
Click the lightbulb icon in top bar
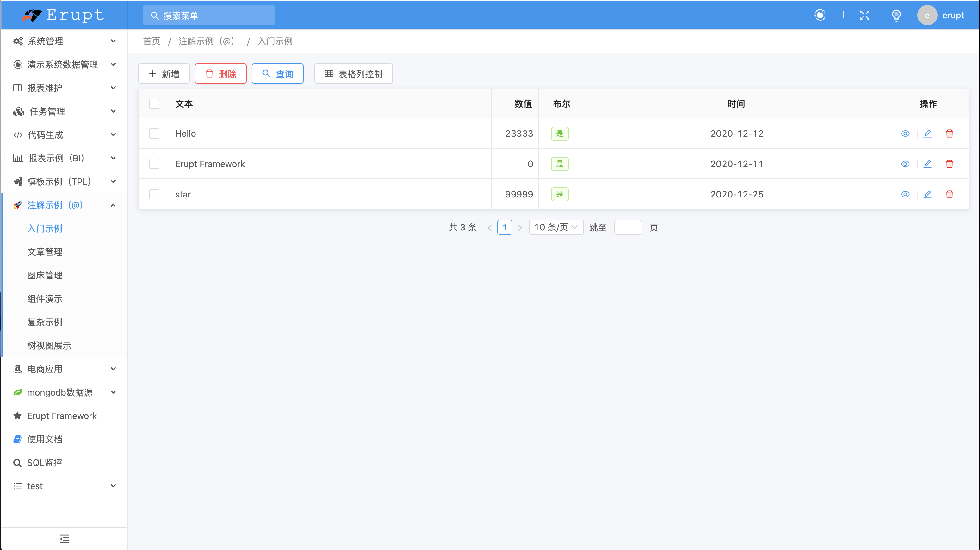coord(896,15)
